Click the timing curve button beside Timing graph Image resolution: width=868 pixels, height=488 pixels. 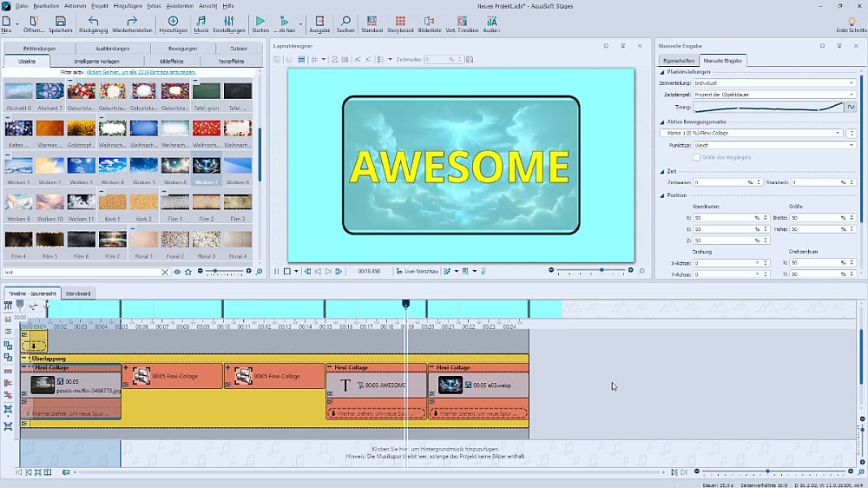coord(851,106)
